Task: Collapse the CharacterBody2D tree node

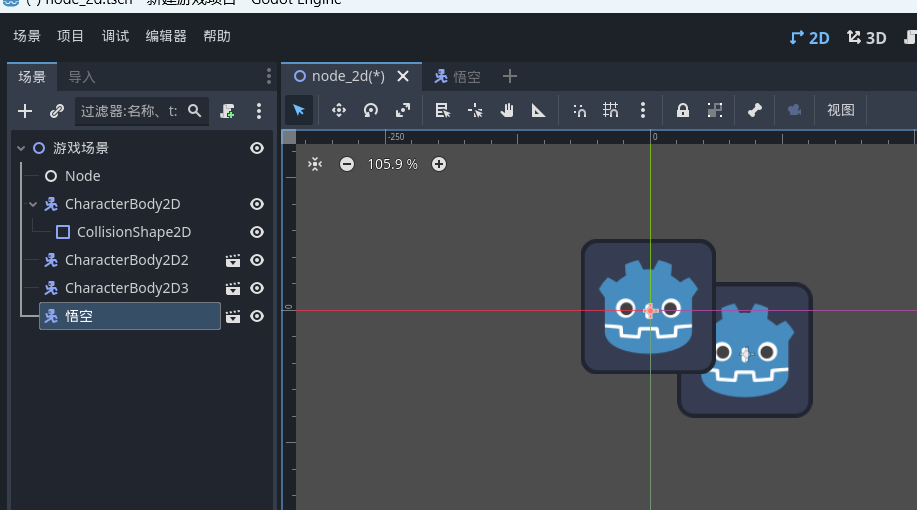Action: pos(33,204)
